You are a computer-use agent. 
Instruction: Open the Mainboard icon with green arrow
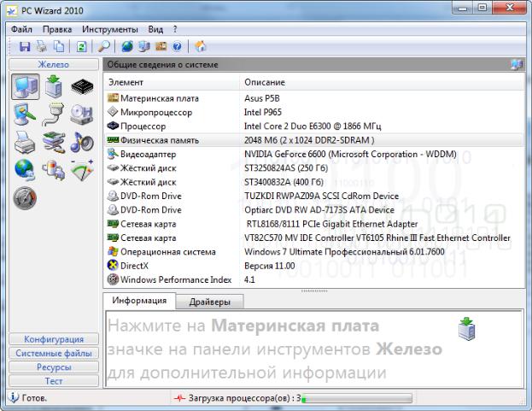click(54, 86)
